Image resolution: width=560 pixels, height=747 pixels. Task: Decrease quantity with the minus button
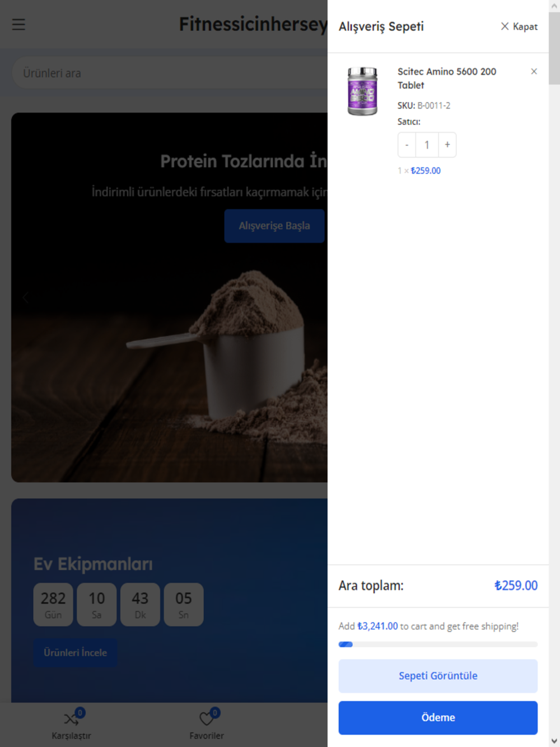[407, 145]
